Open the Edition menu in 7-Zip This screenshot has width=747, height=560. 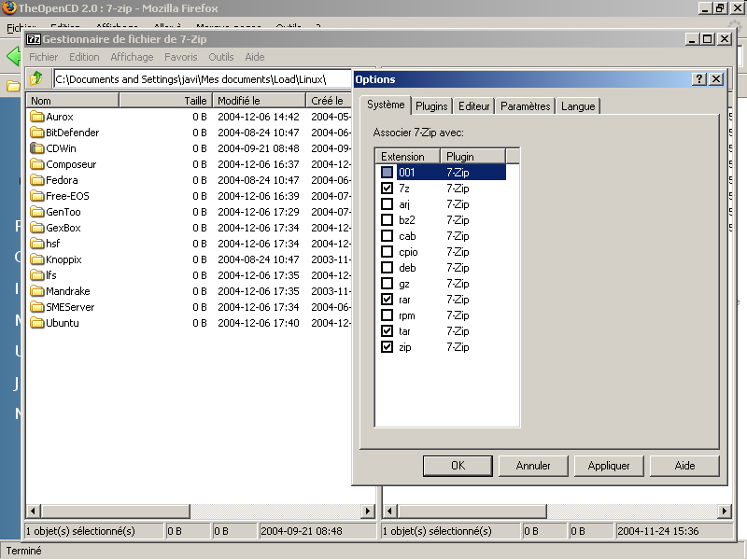84,57
